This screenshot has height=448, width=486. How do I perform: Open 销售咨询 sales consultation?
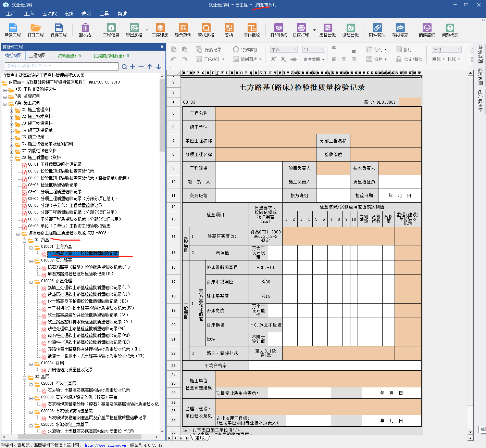point(427,30)
